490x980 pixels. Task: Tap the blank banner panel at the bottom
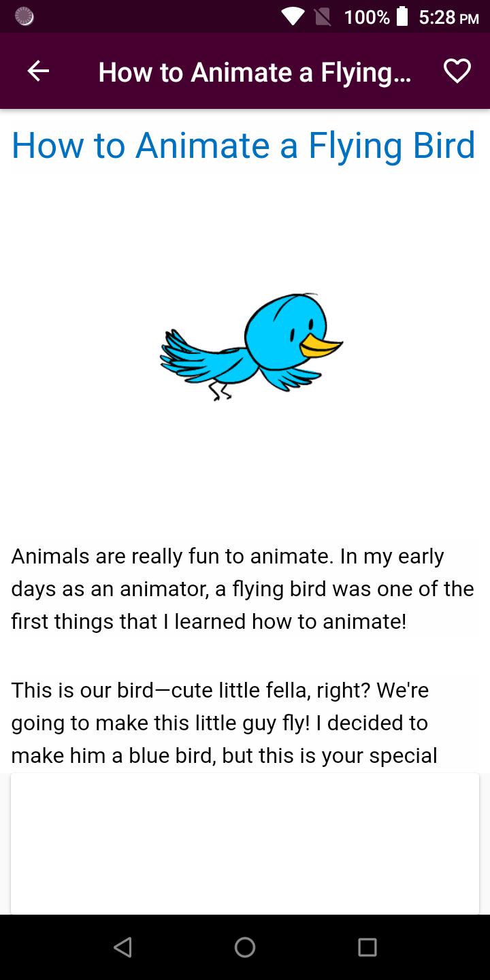click(245, 844)
